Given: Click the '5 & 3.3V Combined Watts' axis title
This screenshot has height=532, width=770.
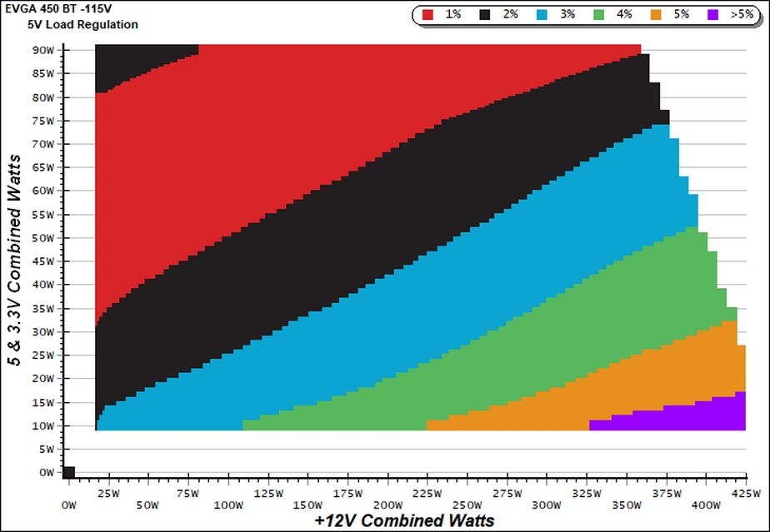Looking at the screenshot, I should 15,260.
